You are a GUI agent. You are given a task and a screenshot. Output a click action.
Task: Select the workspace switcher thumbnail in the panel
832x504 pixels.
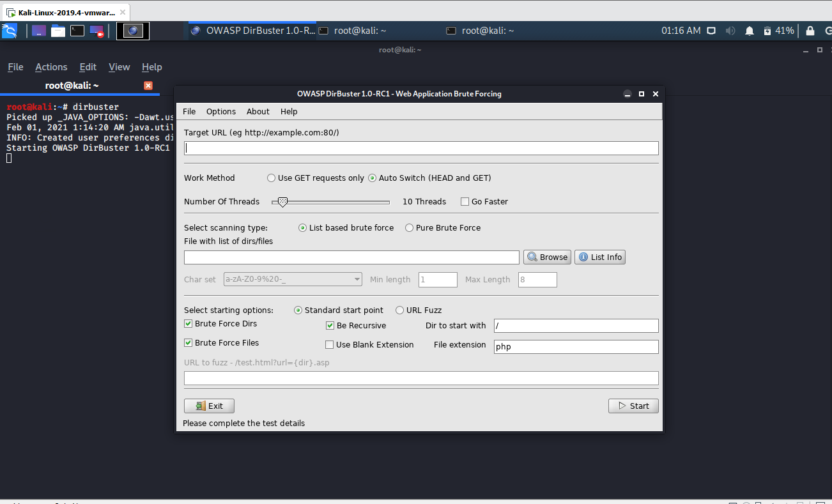[x=133, y=31]
